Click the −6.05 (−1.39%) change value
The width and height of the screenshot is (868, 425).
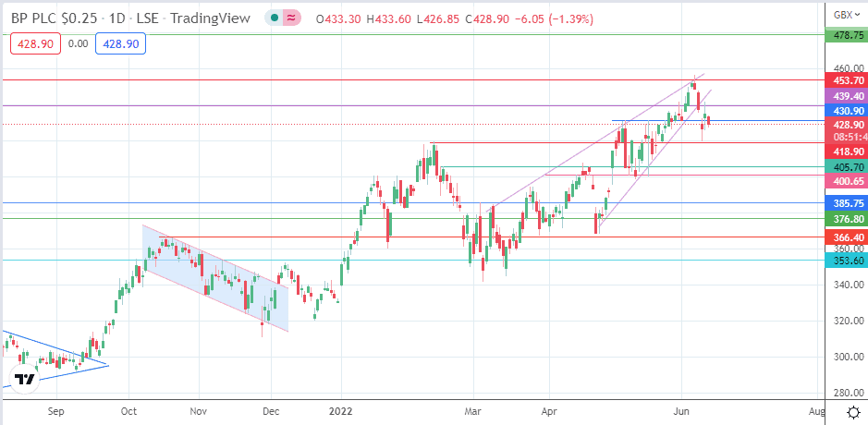click(x=555, y=18)
